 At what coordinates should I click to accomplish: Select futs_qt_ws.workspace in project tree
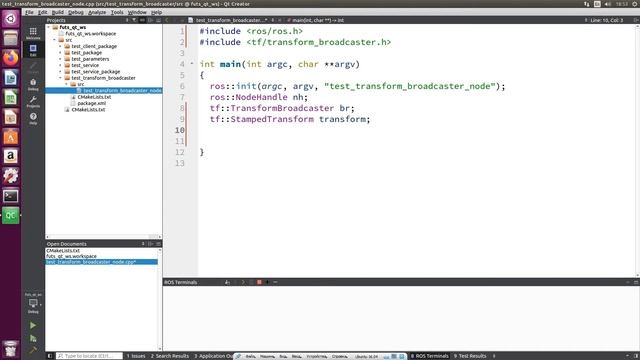pos(90,34)
